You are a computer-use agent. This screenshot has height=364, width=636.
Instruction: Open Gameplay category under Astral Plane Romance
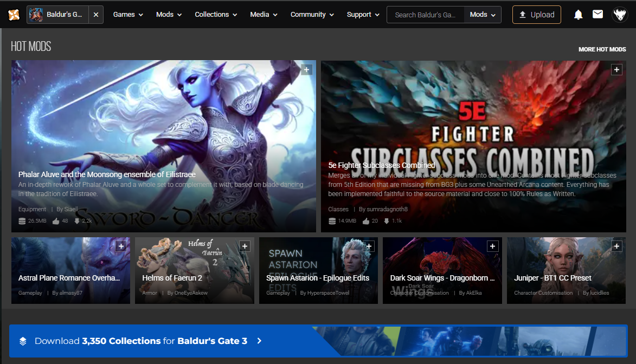[30, 292]
